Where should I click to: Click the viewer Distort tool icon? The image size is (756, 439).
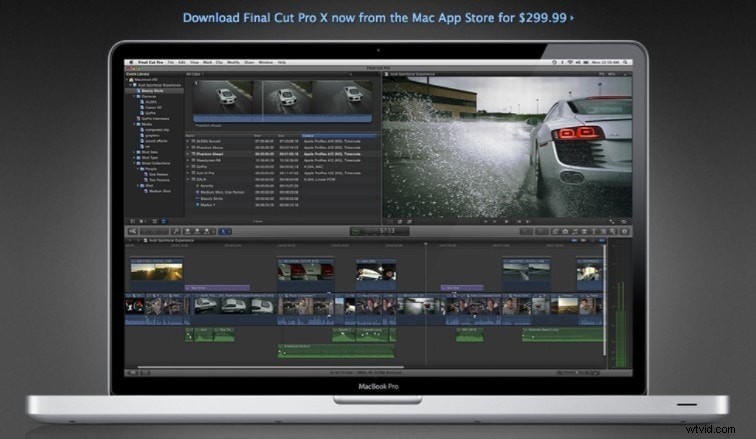coord(409,222)
